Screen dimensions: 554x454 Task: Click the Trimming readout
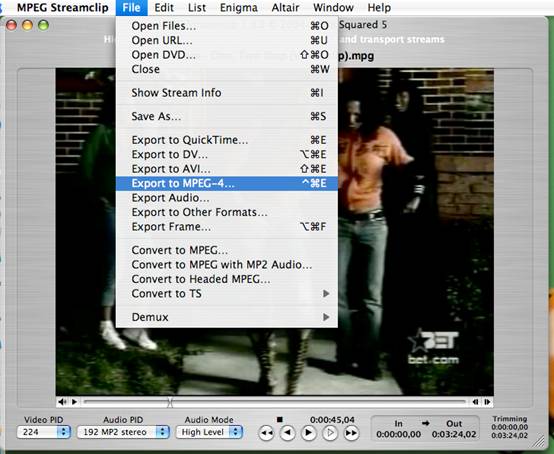click(509, 427)
